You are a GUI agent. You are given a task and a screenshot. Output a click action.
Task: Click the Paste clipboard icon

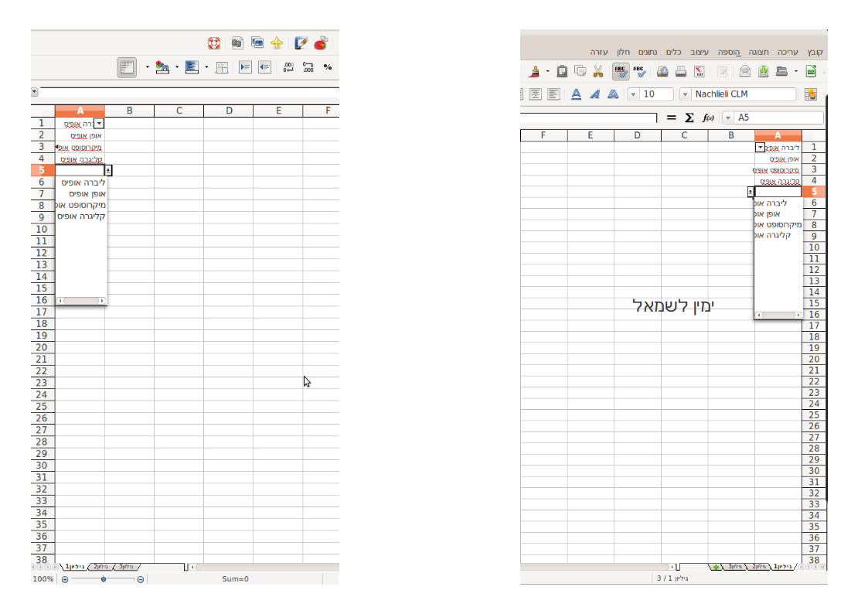(x=562, y=72)
